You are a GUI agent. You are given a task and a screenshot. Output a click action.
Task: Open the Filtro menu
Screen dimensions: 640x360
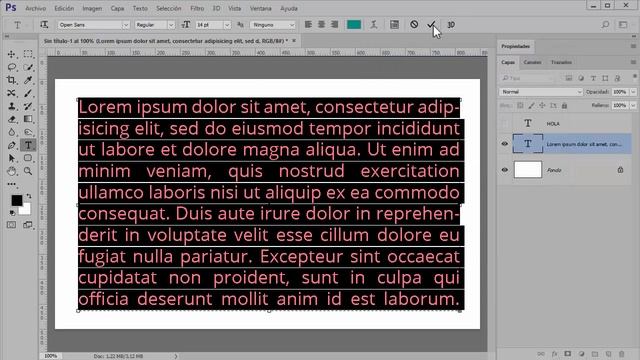point(197,8)
